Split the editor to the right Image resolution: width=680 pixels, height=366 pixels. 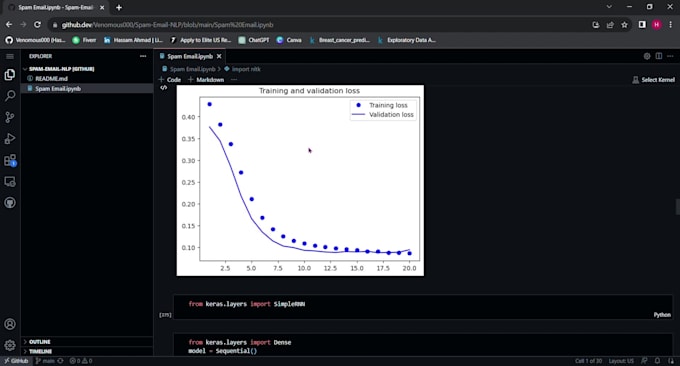(x=659, y=56)
